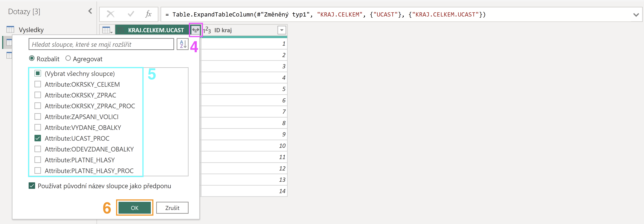This screenshot has height=224, width=644.
Task: Cancel formula with the X icon
Action: 110,14
